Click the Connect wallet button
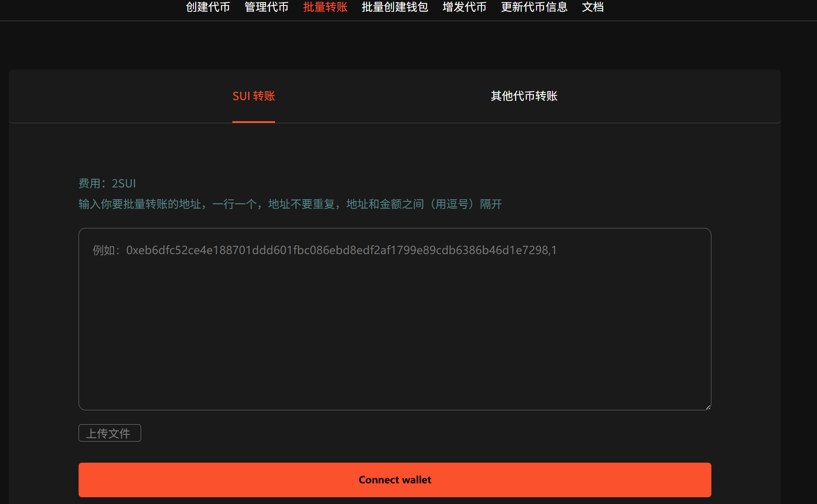 (x=395, y=480)
